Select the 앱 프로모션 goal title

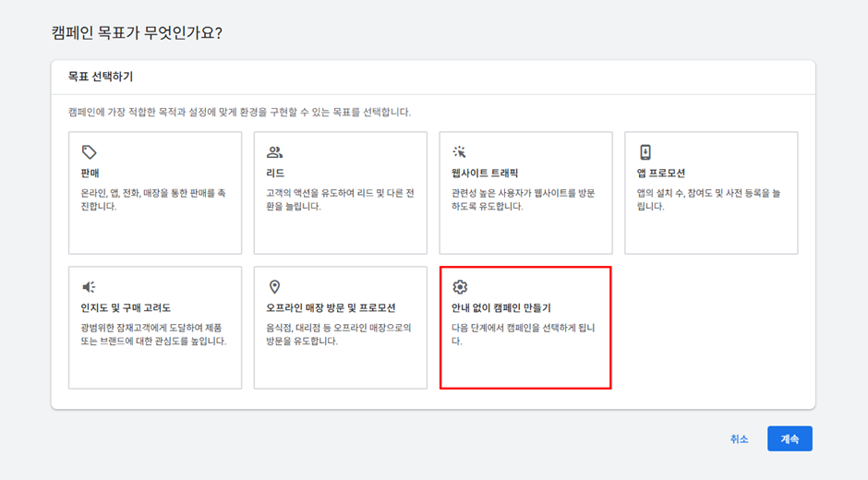coord(661,174)
